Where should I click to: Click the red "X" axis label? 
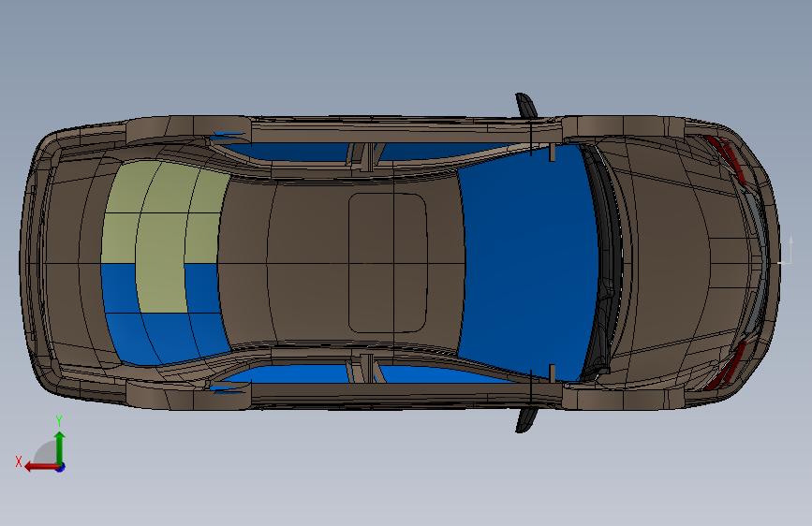[x=19, y=461]
